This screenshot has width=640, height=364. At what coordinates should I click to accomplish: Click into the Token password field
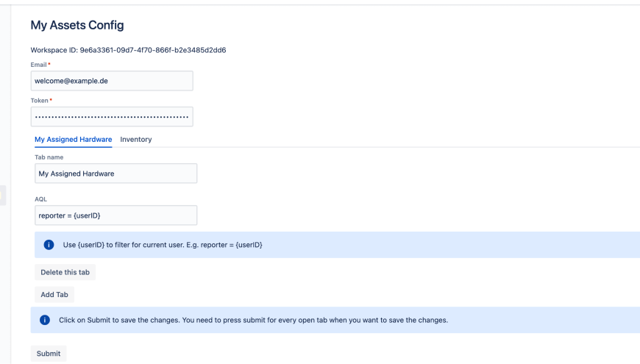click(x=112, y=117)
